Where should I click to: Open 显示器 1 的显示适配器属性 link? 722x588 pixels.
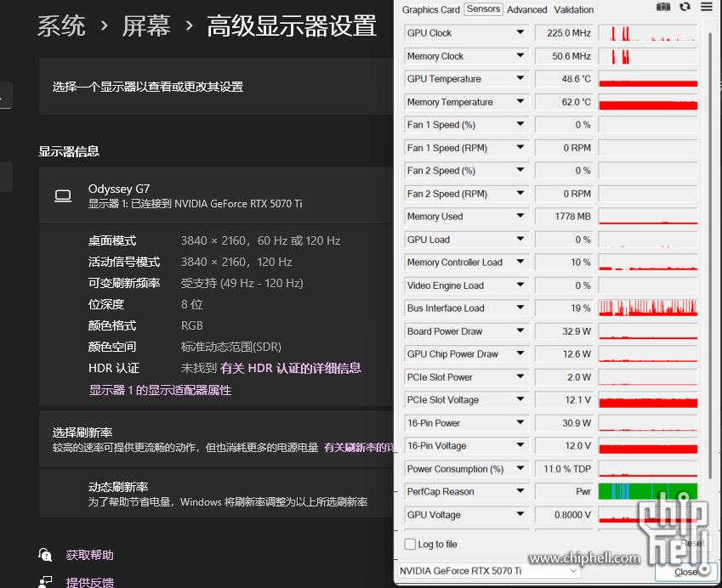[160, 390]
